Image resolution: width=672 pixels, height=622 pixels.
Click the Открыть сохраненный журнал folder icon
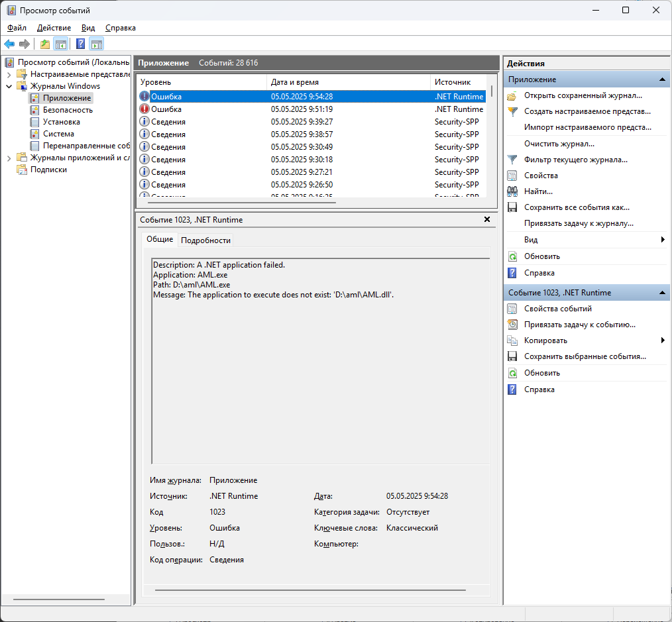512,95
